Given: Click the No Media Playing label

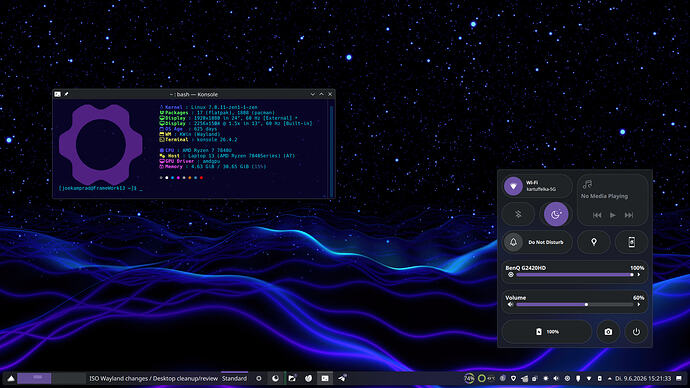Looking at the screenshot, I should (604, 196).
